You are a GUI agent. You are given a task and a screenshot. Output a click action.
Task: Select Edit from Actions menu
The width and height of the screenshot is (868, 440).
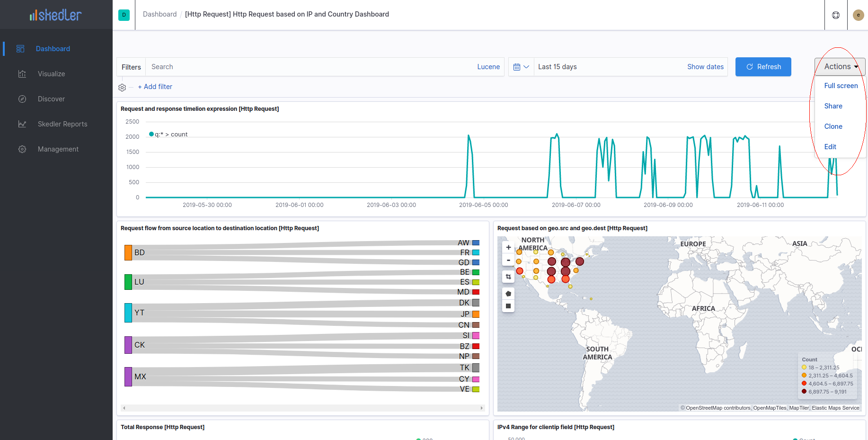[830, 147]
